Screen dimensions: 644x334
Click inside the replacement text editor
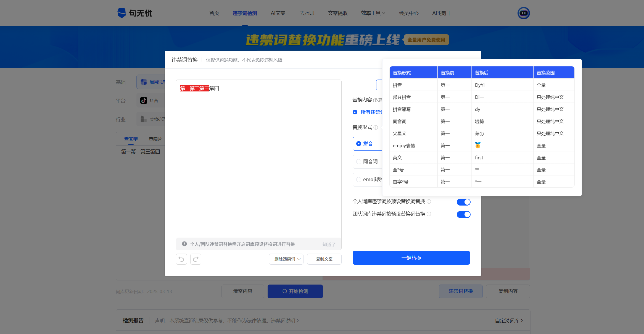tap(258, 160)
